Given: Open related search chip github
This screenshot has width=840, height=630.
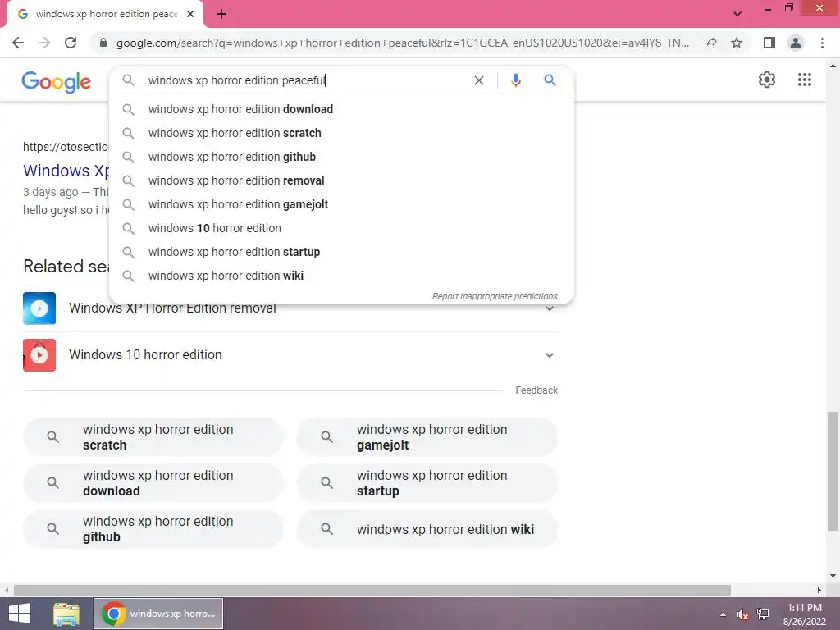Looking at the screenshot, I should click(x=153, y=529).
